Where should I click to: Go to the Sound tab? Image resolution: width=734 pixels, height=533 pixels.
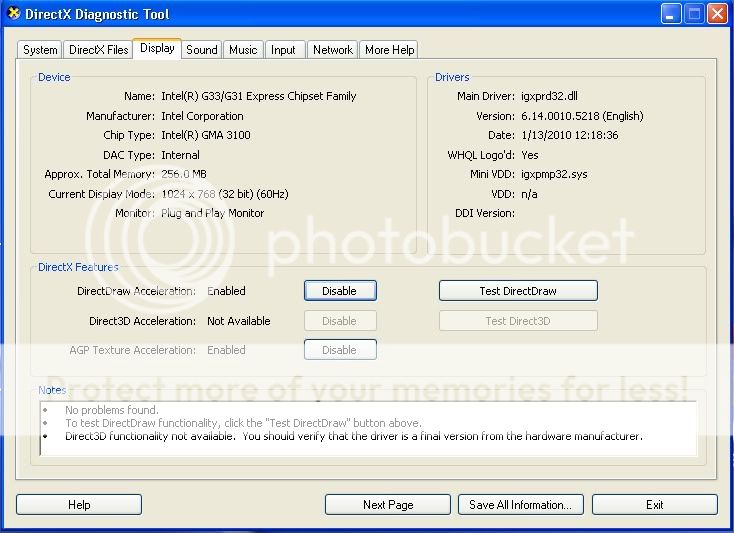pyautogui.click(x=202, y=50)
